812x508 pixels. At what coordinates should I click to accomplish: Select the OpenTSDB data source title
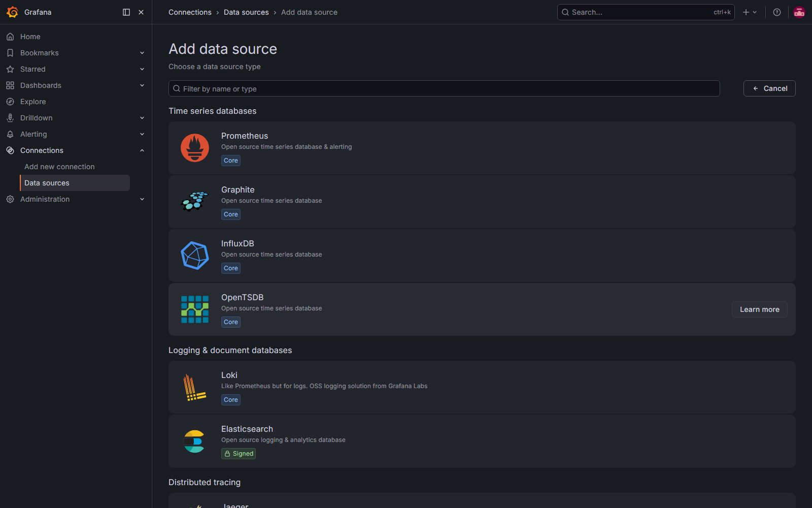coord(243,297)
